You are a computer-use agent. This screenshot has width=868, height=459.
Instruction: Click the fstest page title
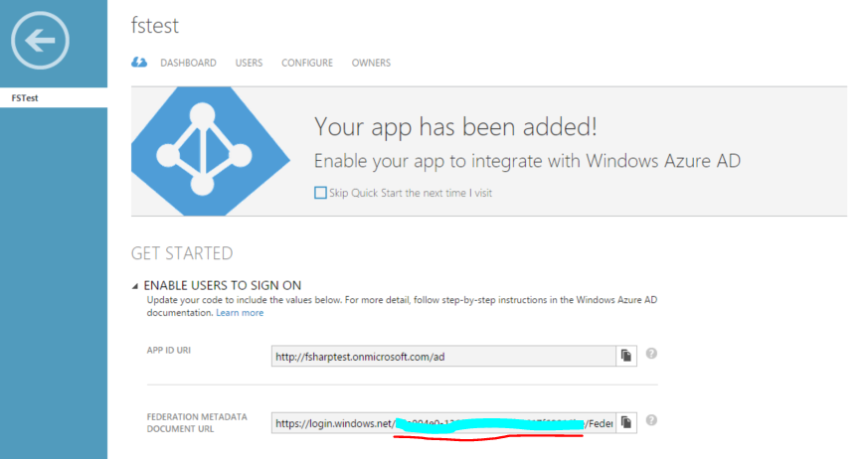coord(154,26)
